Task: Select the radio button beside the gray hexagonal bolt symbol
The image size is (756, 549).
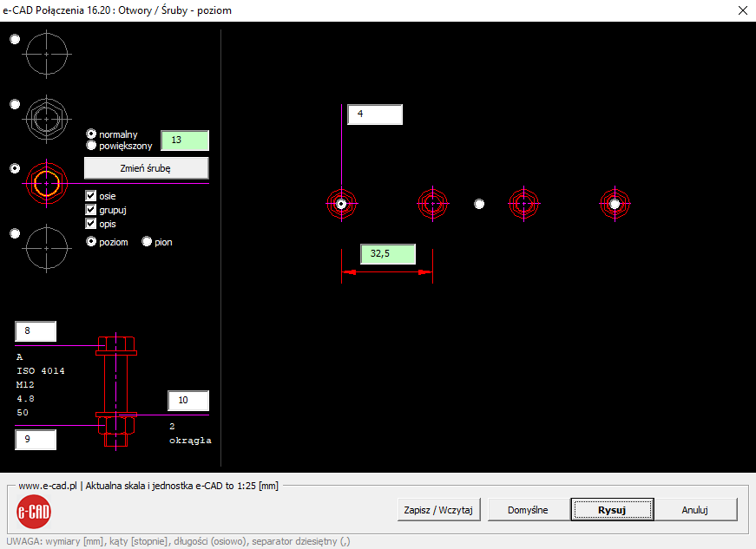Action: pos(15,104)
